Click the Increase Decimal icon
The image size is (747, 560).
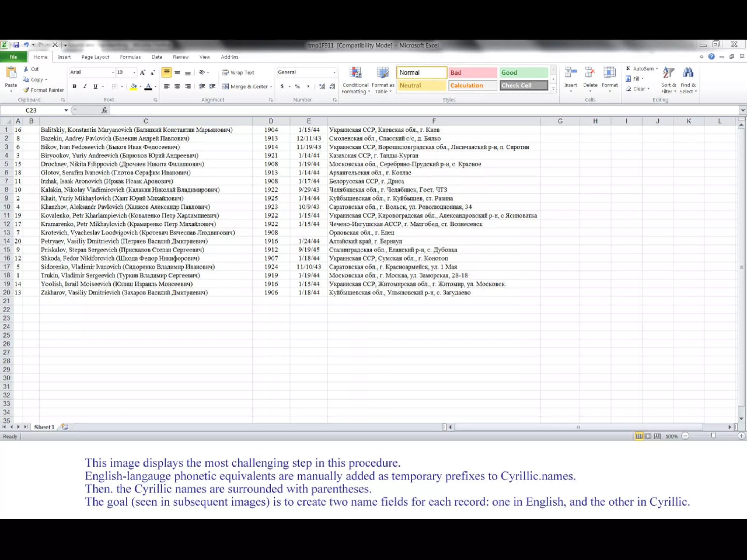322,86
